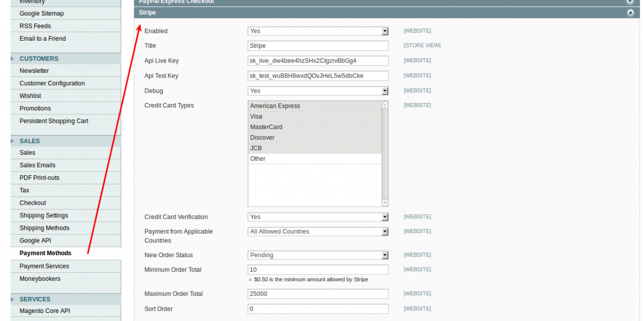Click the Minimum Order Total field
Screen dimensions: 644x321
318,270
